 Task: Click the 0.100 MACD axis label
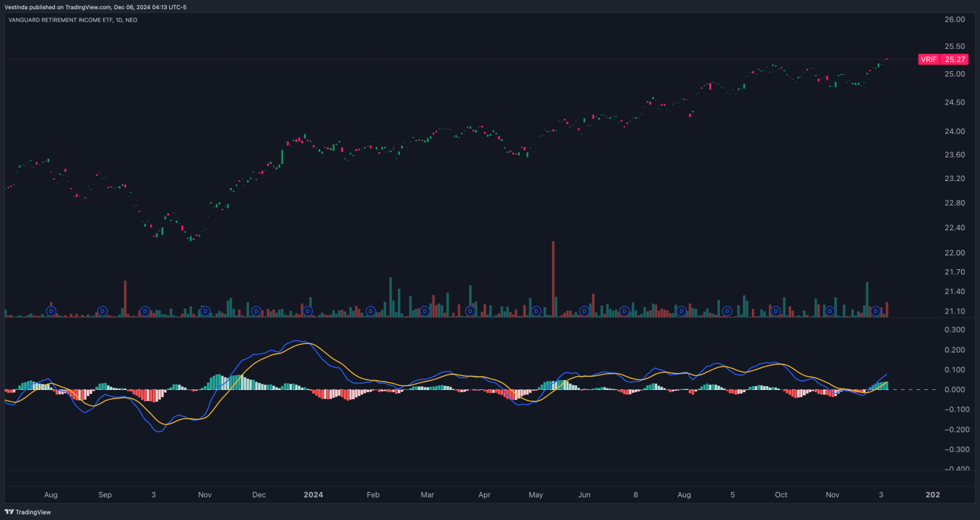pos(955,370)
